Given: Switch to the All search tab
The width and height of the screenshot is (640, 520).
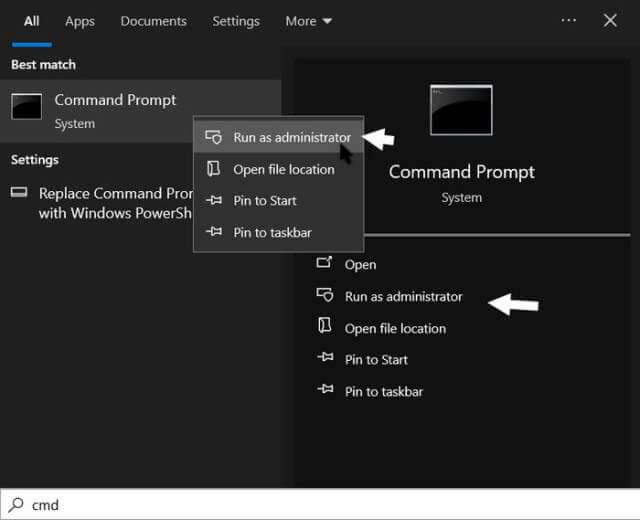Looking at the screenshot, I should pos(31,21).
